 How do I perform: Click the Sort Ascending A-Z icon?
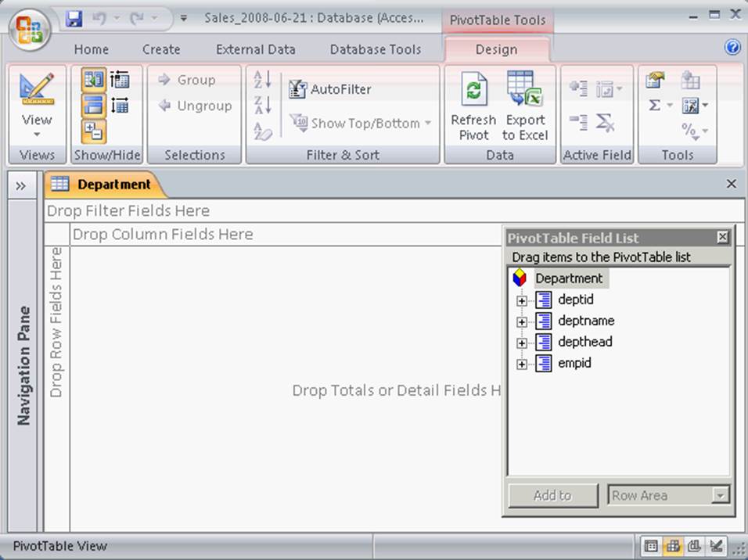point(263,79)
